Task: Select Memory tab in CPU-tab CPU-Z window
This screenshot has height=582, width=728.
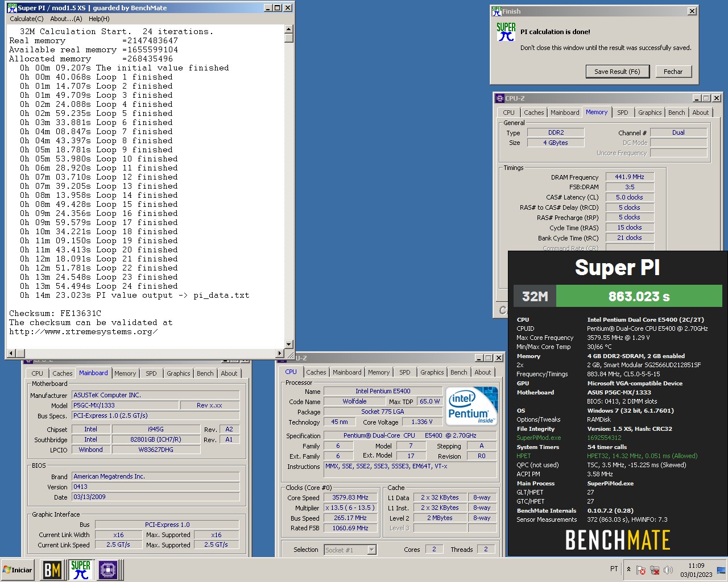Action: 379,372
